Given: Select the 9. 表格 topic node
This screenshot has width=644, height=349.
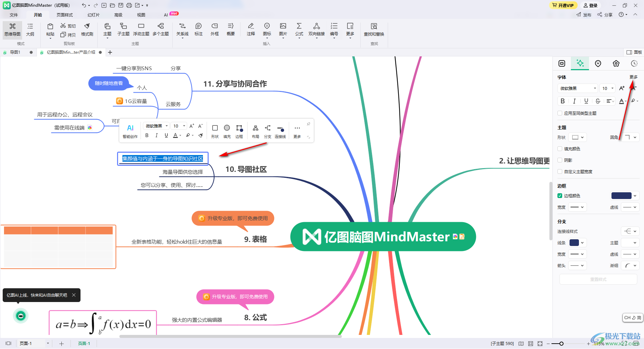Looking at the screenshot, I should pos(255,239).
